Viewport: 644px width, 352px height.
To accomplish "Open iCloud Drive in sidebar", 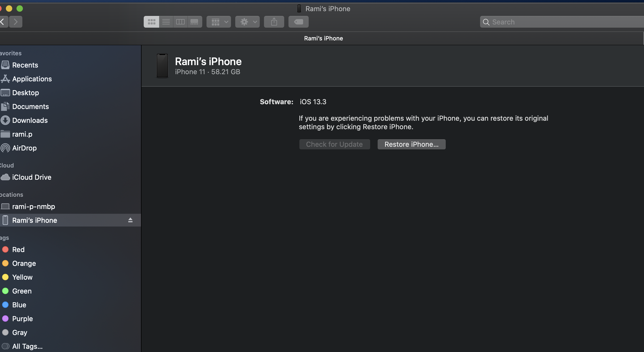I will [32, 177].
